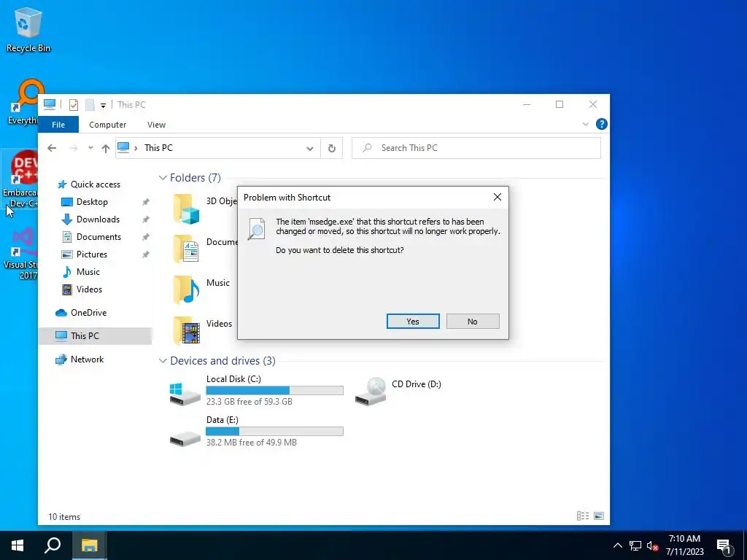
Task: Click the network tray icon
Action: [635, 545]
